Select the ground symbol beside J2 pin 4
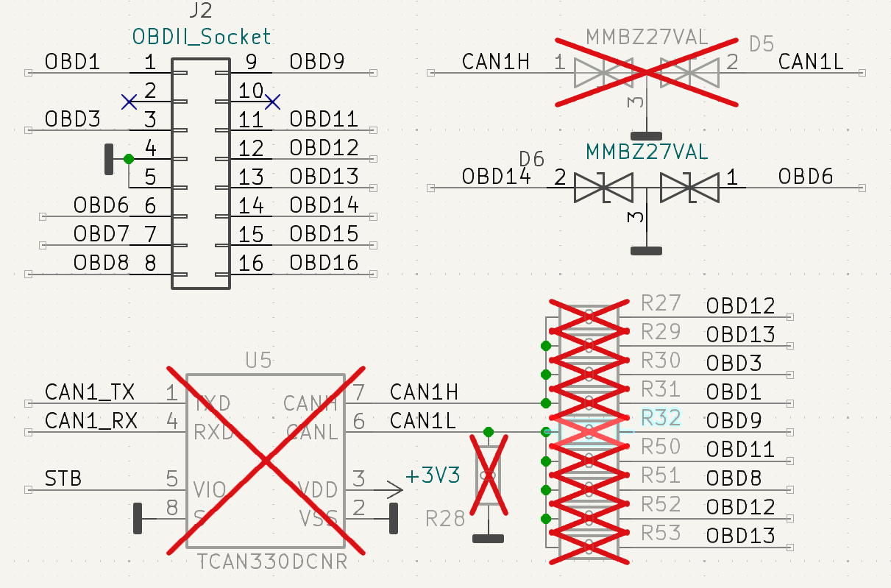The height and width of the screenshot is (588, 891). (x=109, y=159)
